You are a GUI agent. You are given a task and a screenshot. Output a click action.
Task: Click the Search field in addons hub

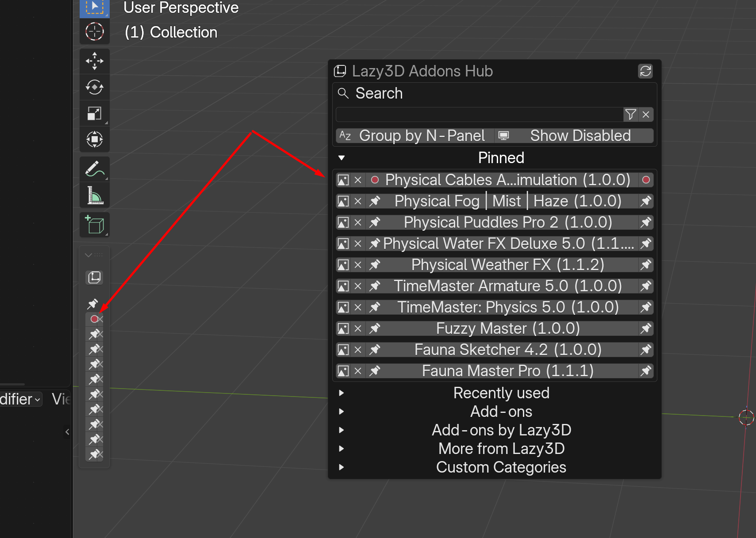pos(480,114)
